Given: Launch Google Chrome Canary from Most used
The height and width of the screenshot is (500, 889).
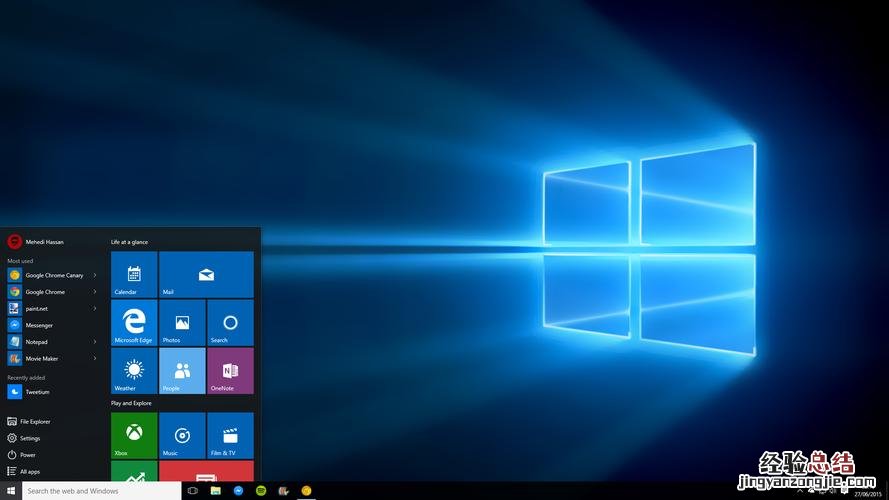Looking at the screenshot, I should [52, 275].
